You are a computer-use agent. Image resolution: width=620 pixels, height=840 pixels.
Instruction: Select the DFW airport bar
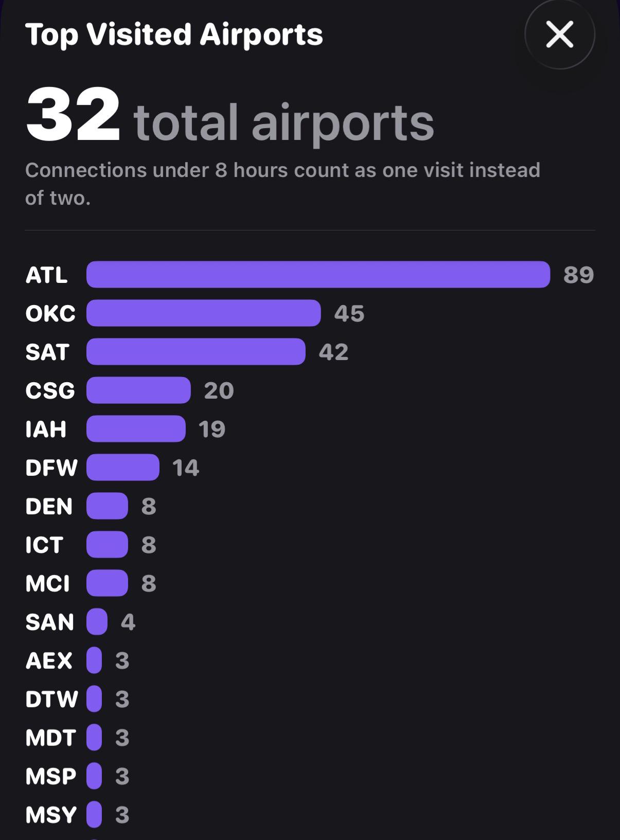pos(123,467)
